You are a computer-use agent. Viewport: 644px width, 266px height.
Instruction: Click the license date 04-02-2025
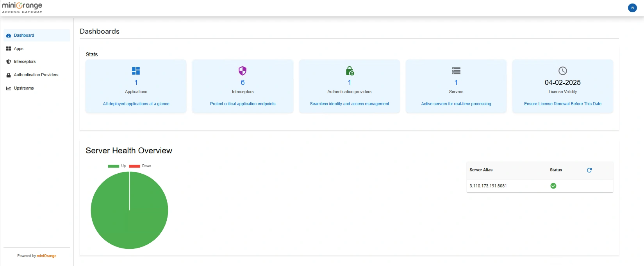point(563,83)
